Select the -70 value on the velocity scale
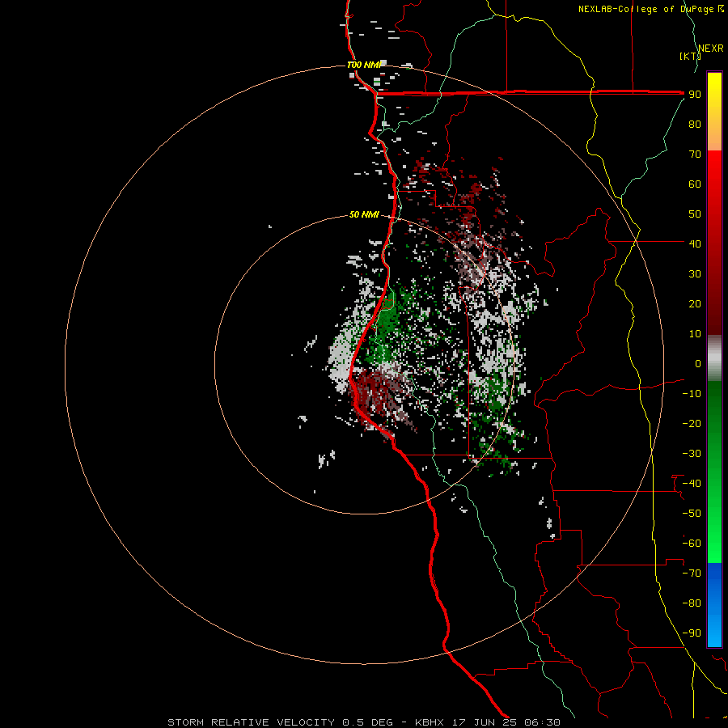This screenshot has height=728, width=728. point(692,574)
